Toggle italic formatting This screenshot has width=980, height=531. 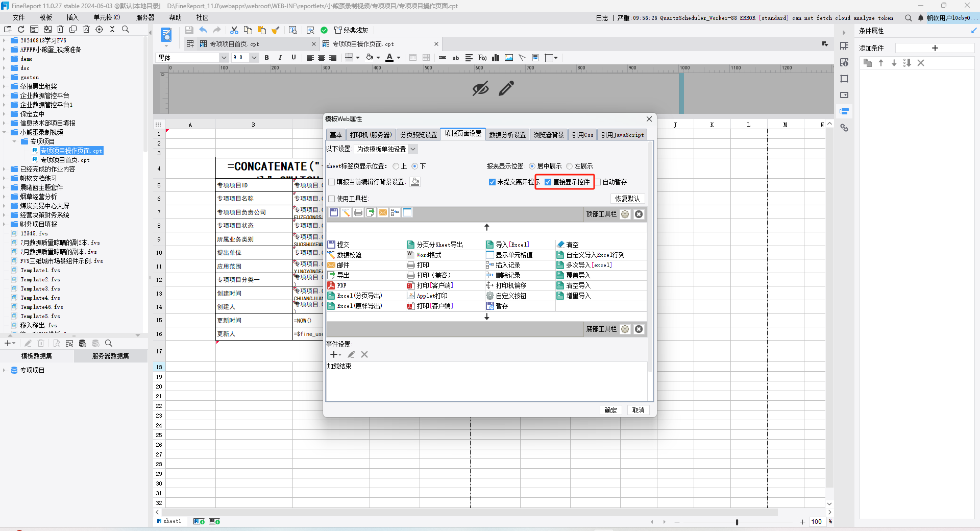tap(280, 58)
